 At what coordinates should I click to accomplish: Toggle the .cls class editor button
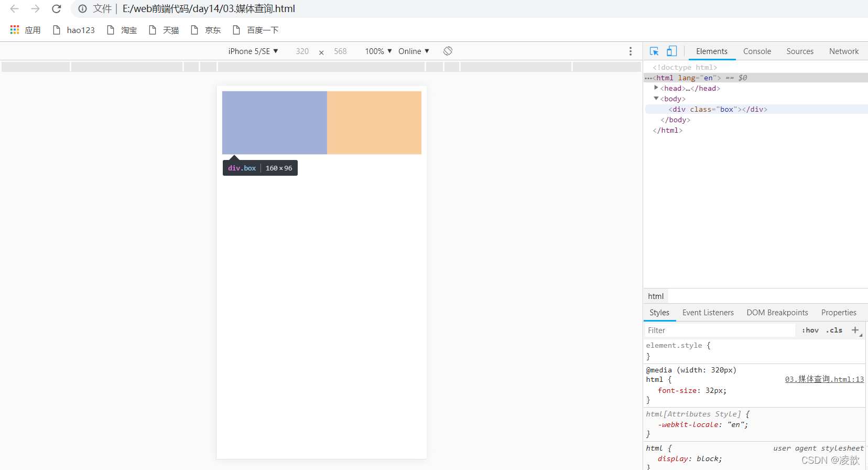(834, 330)
